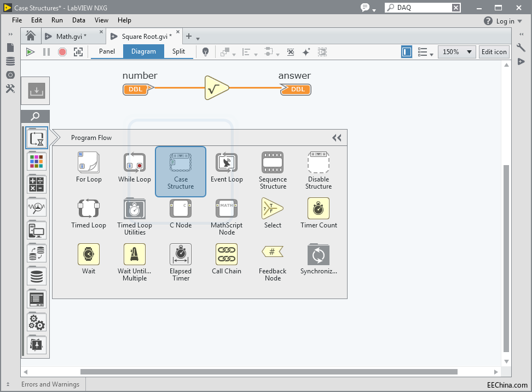Open the colorful Data Types palette category

[x=37, y=161]
